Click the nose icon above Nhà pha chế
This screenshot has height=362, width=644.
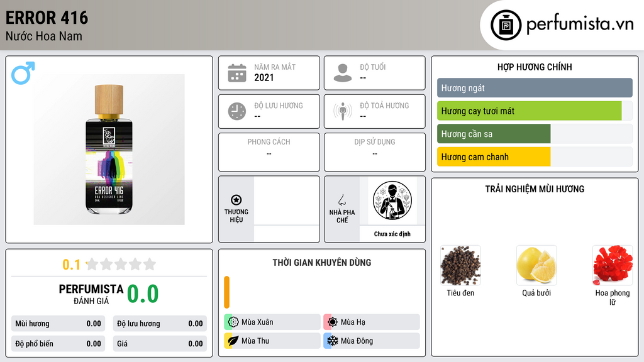coord(341,200)
